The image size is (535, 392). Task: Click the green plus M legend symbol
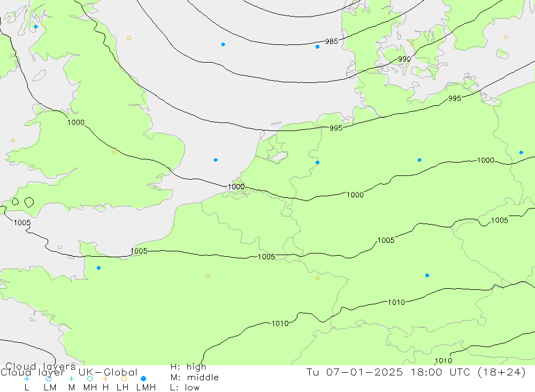tap(71, 379)
